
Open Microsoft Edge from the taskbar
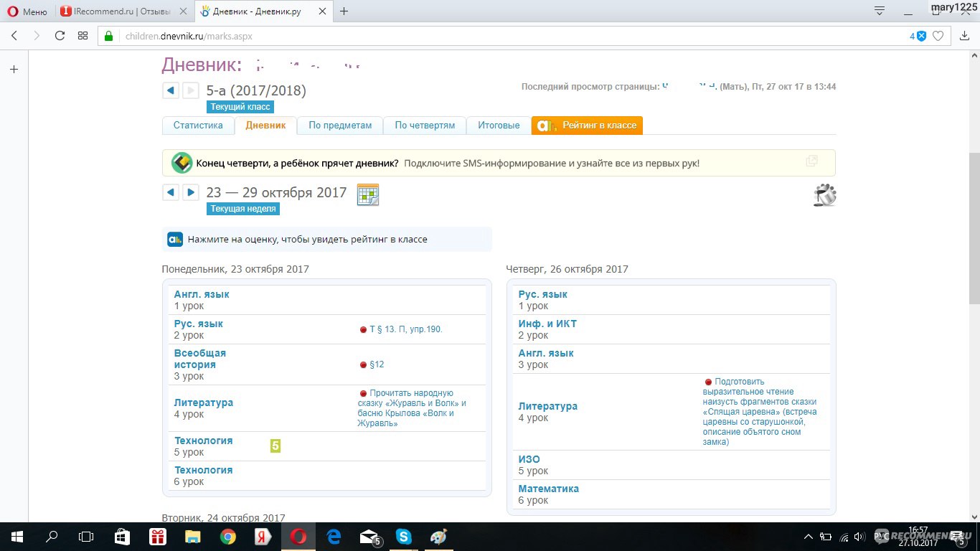[x=333, y=537]
